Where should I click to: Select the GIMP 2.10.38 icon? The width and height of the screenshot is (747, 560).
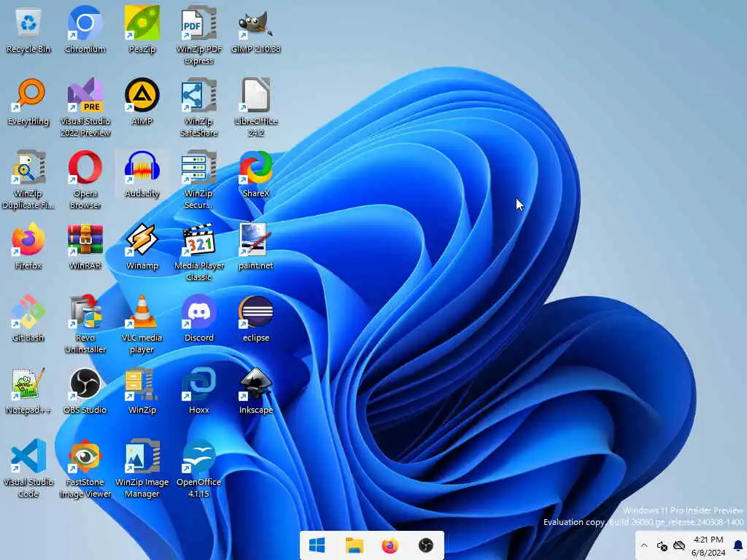256,29
